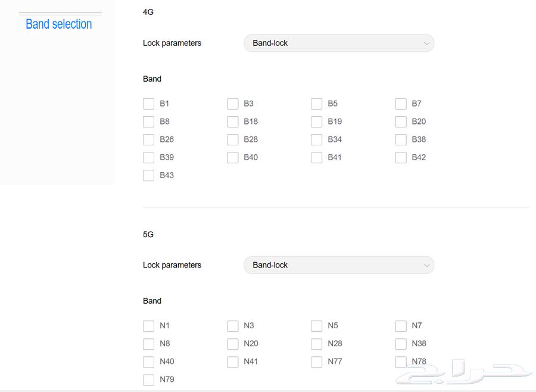The image size is (536, 392).
Task: Open the 4G Lock parameters dropdown
Action: (x=339, y=43)
